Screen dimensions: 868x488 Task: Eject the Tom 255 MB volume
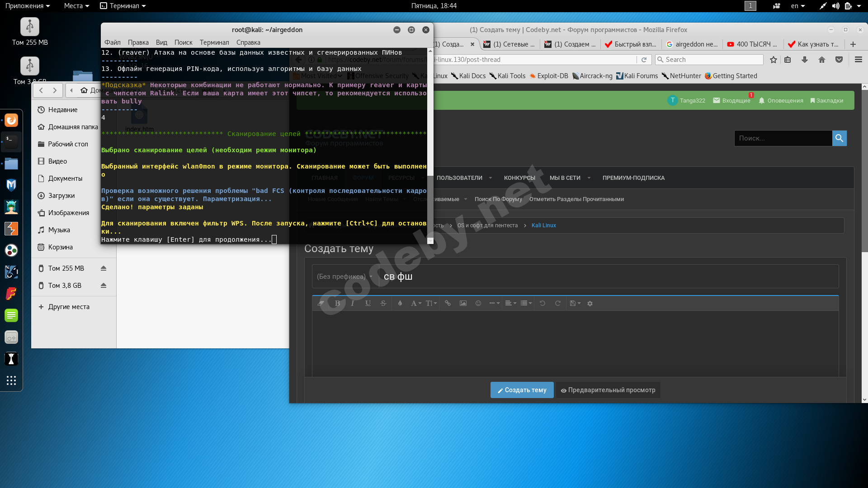click(104, 268)
